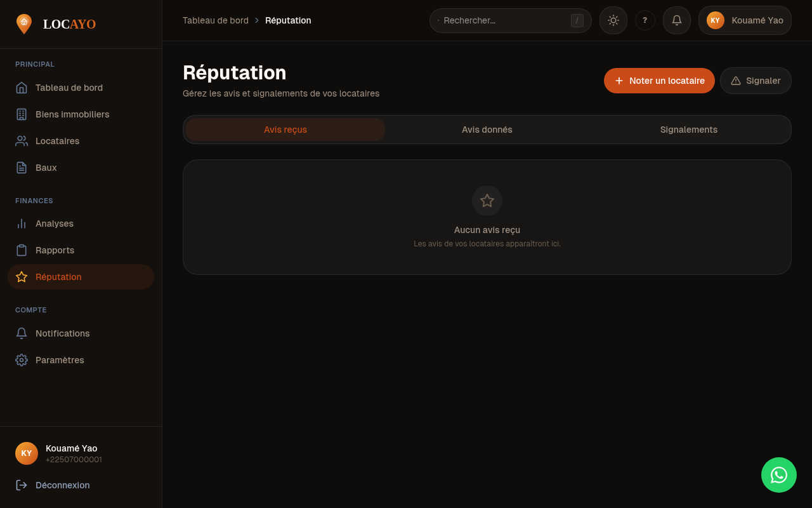Open Biens immobiliers from the sidebar
The width and height of the screenshot is (812, 508).
click(x=72, y=114)
